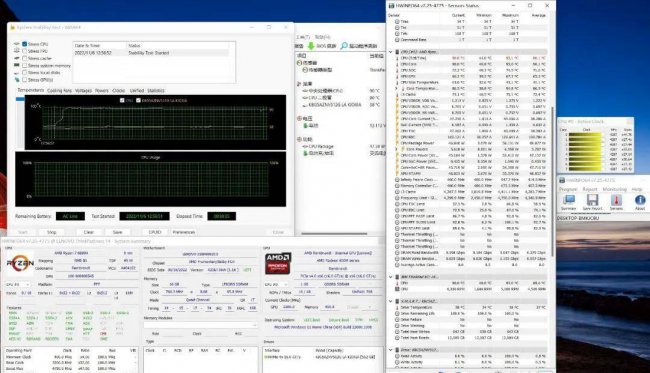
Task: Open Preferences in the stability test window
Action: point(184,232)
